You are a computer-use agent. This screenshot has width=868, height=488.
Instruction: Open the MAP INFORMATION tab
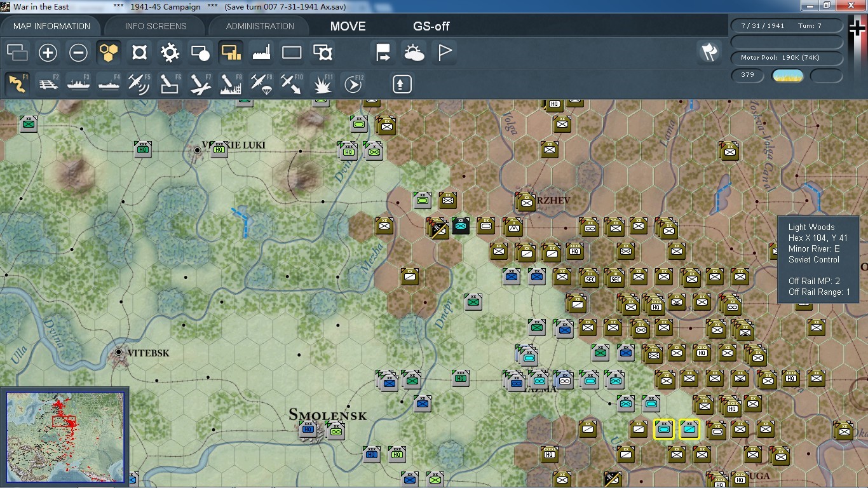click(51, 26)
